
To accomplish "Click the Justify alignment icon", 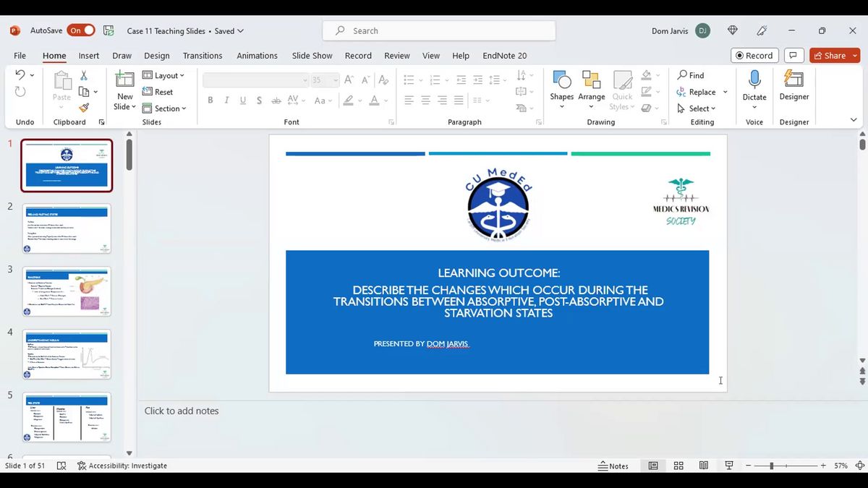I will tap(460, 100).
